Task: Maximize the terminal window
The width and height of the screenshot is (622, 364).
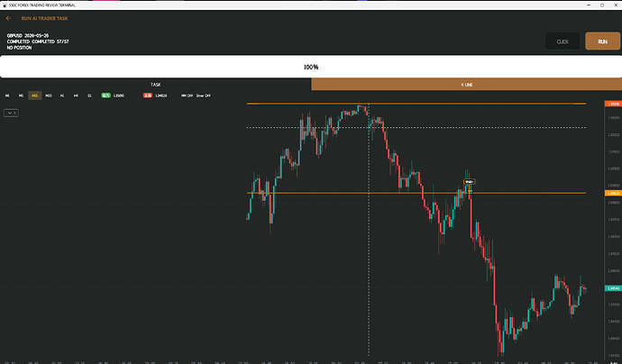Action: tap(602, 5)
